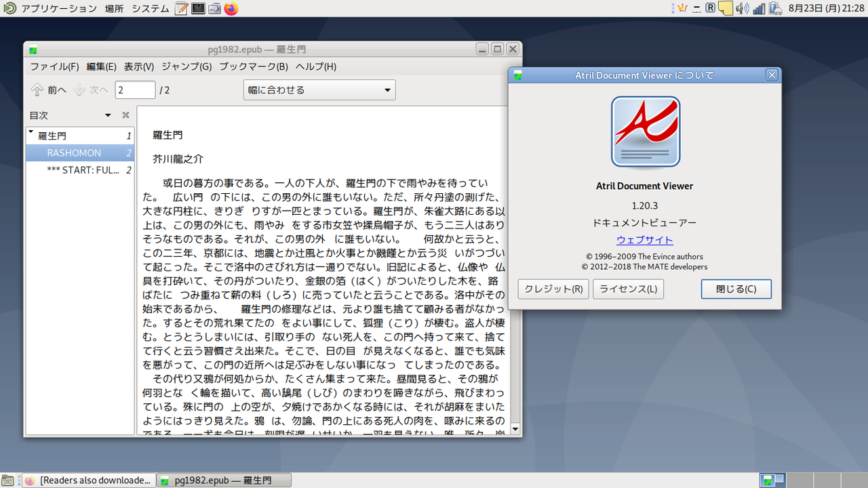This screenshot has height=488, width=868.
Task: Click the show desktop icon in bottom panel
Action: [x=9, y=480]
